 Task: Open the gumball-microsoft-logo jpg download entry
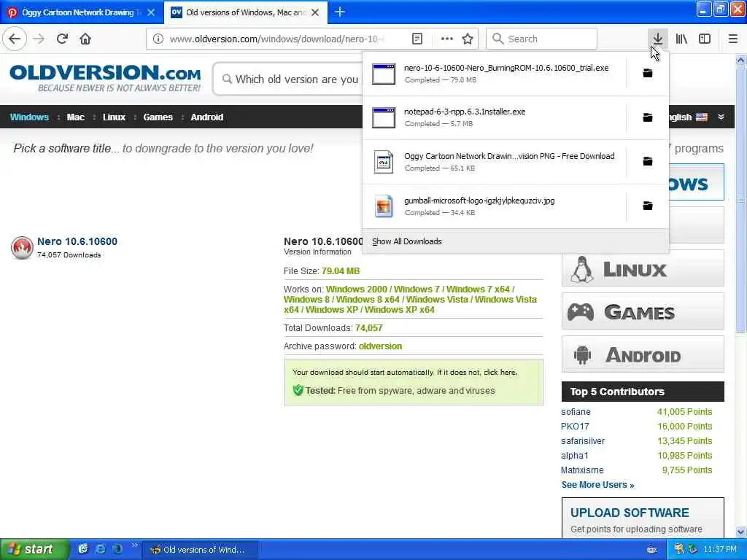coord(494,206)
